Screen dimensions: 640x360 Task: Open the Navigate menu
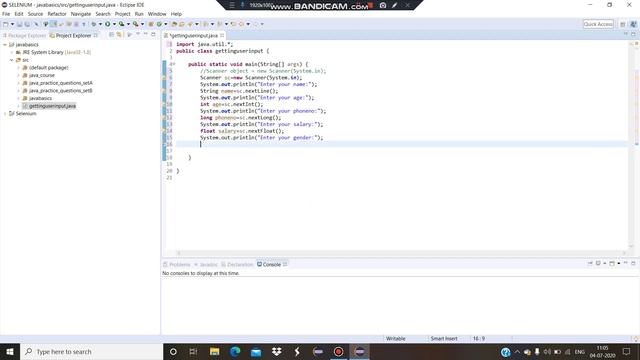(81, 14)
